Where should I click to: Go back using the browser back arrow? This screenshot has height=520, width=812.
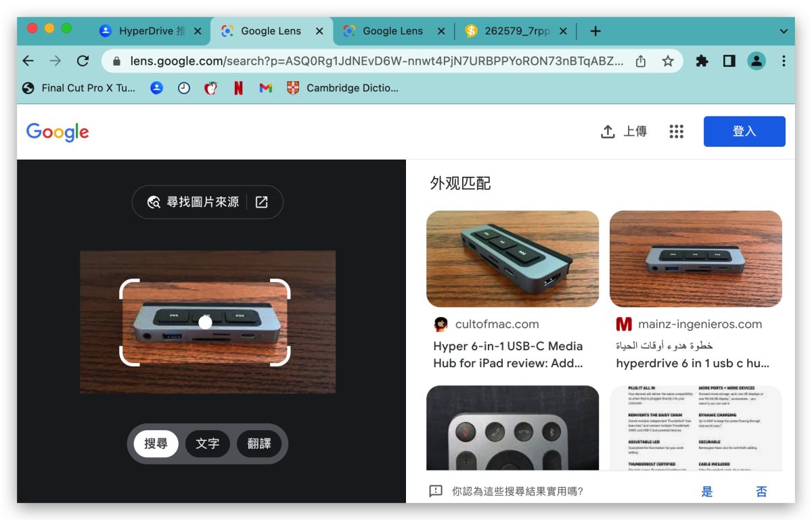tap(28, 61)
